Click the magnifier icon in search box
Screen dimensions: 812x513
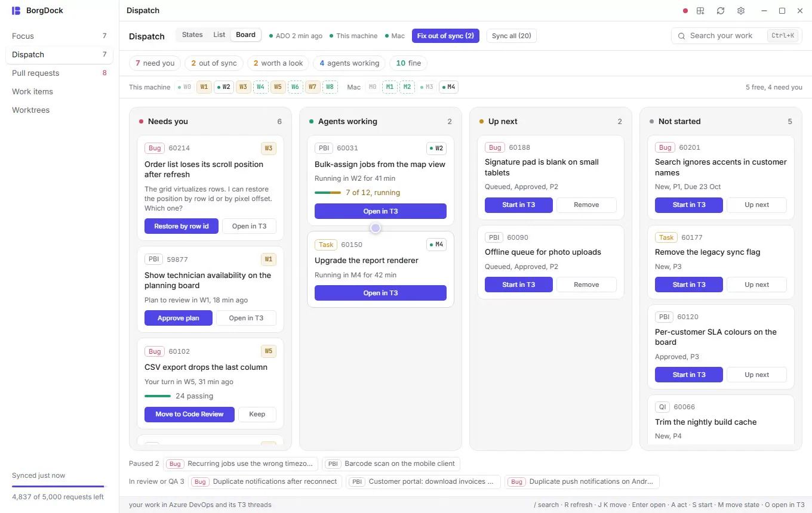pos(681,36)
